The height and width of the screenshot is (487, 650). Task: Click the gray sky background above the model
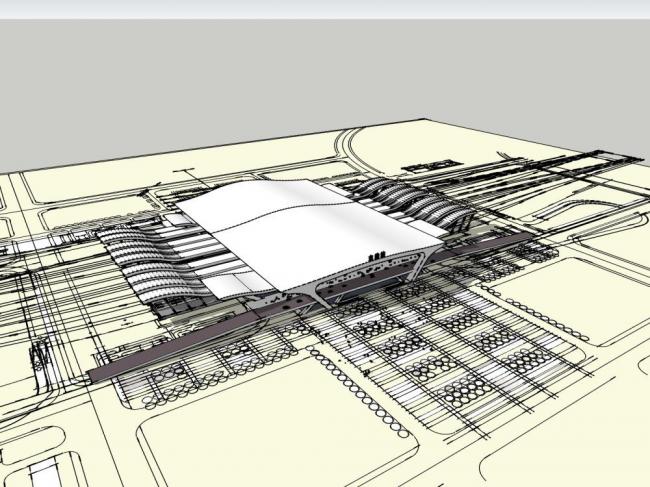pyautogui.click(x=300, y=80)
